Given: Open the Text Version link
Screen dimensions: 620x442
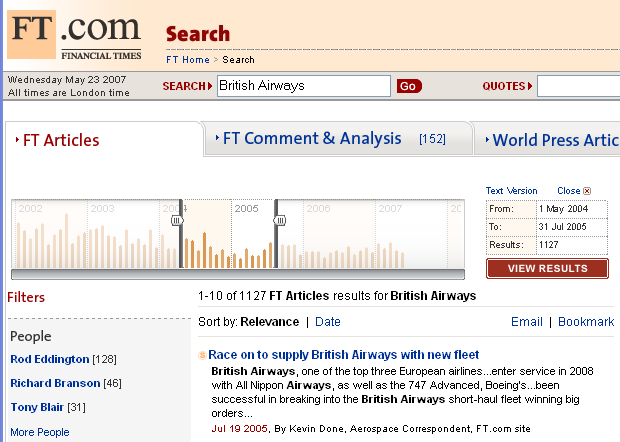Looking at the screenshot, I should [511, 191].
